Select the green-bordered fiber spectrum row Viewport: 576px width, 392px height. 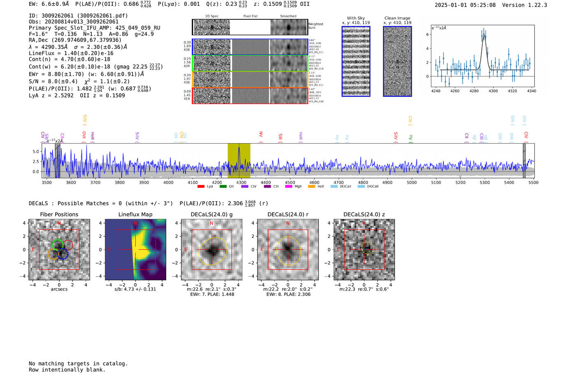click(x=250, y=63)
